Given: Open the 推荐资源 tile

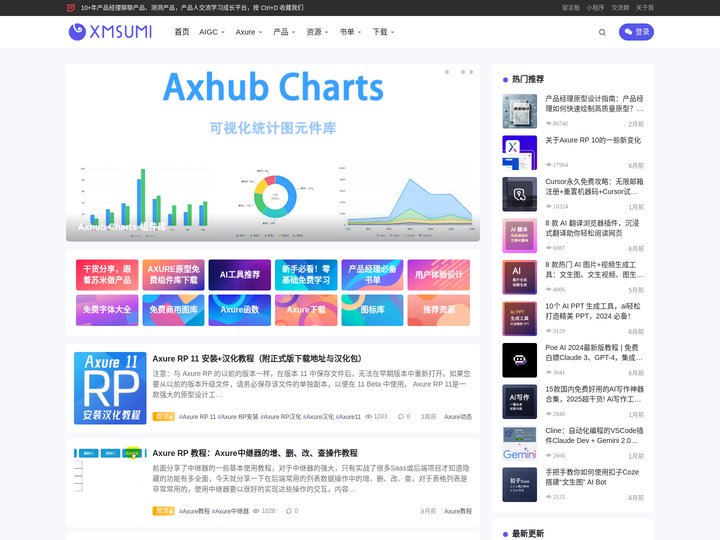Looking at the screenshot, I should 439,310.
